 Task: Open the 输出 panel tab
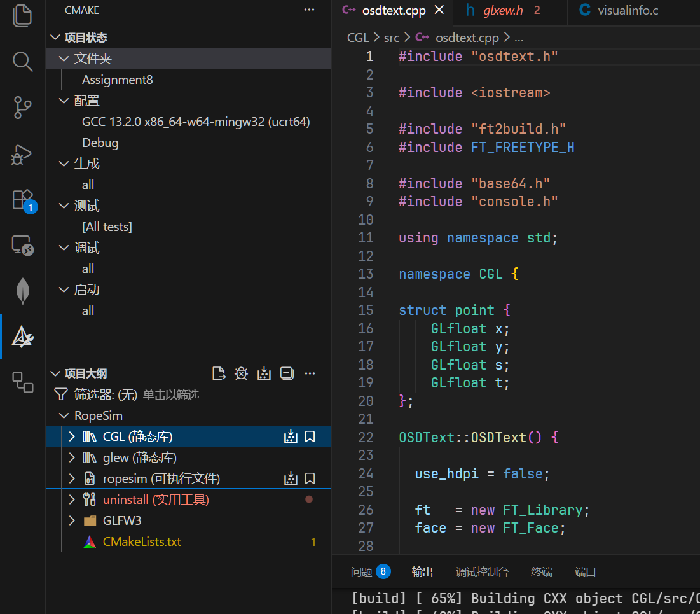point(422,572)
